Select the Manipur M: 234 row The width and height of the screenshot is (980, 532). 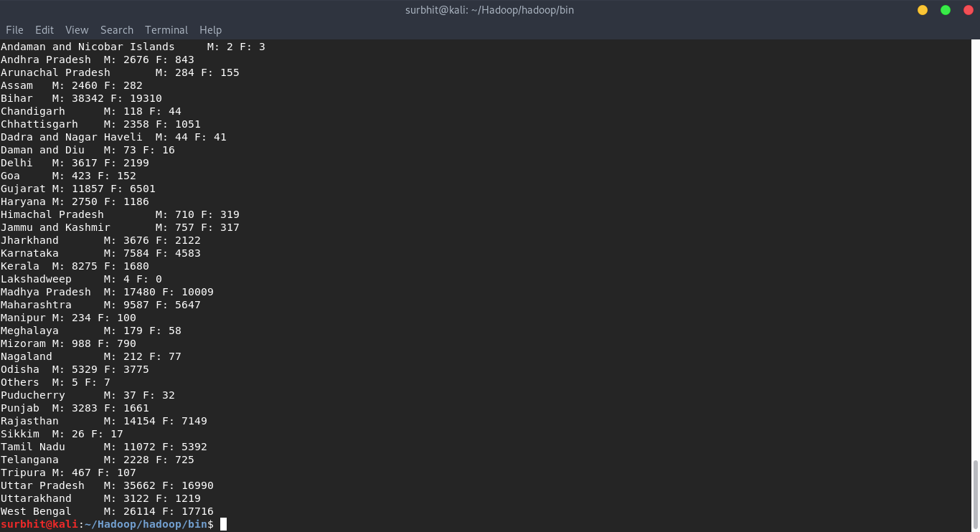[x=68, y=318]
